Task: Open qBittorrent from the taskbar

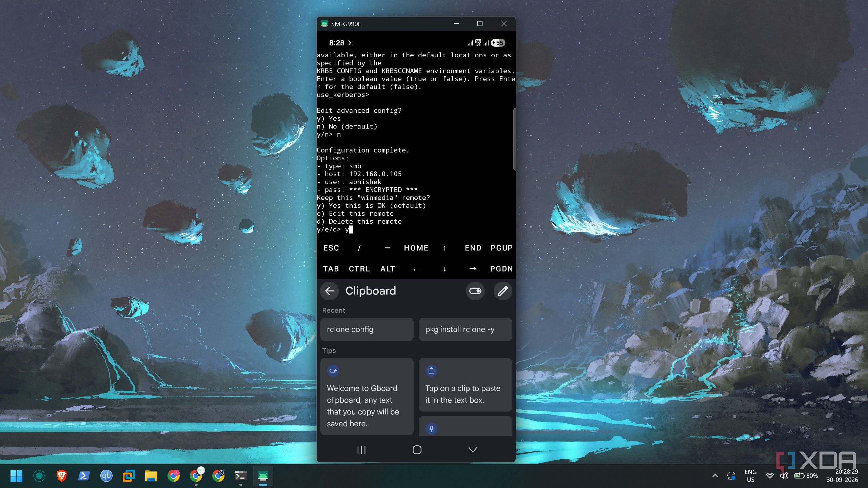Action: tap(106, 476)
